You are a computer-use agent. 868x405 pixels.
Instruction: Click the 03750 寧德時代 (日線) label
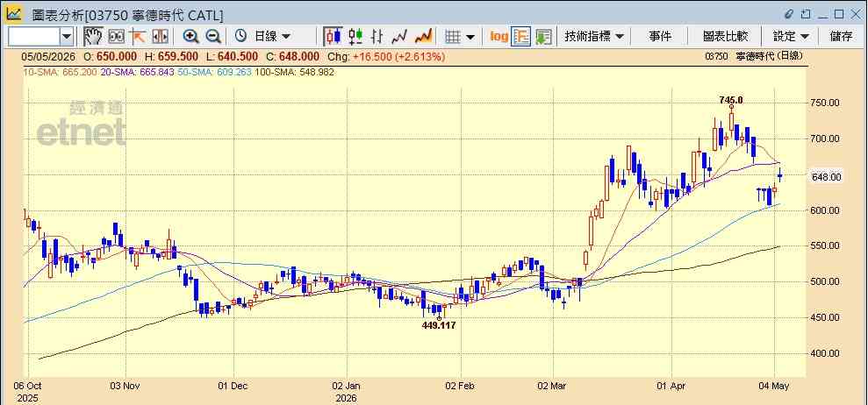[x=754, y=56]
